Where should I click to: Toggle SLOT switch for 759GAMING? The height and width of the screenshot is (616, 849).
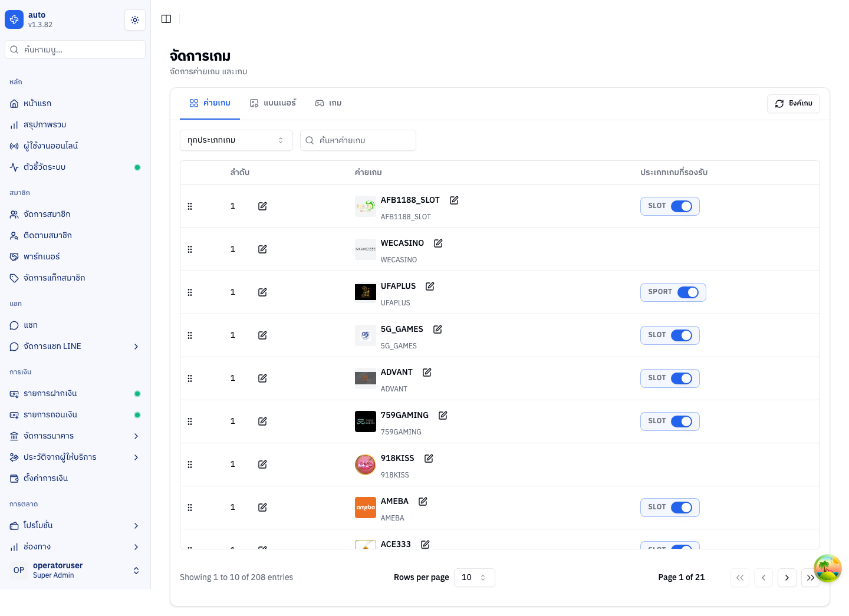[x=682, y=421]
